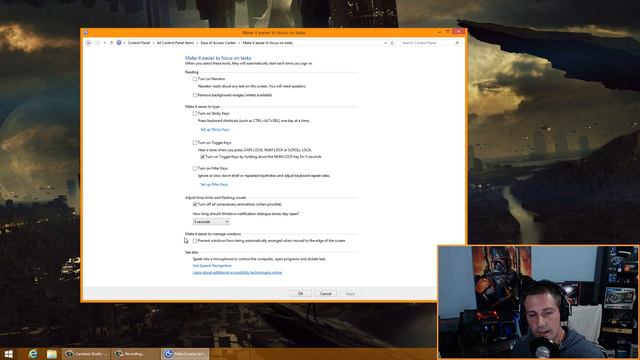Click the Apply button

pyautogui.click(x=350, y=293)
